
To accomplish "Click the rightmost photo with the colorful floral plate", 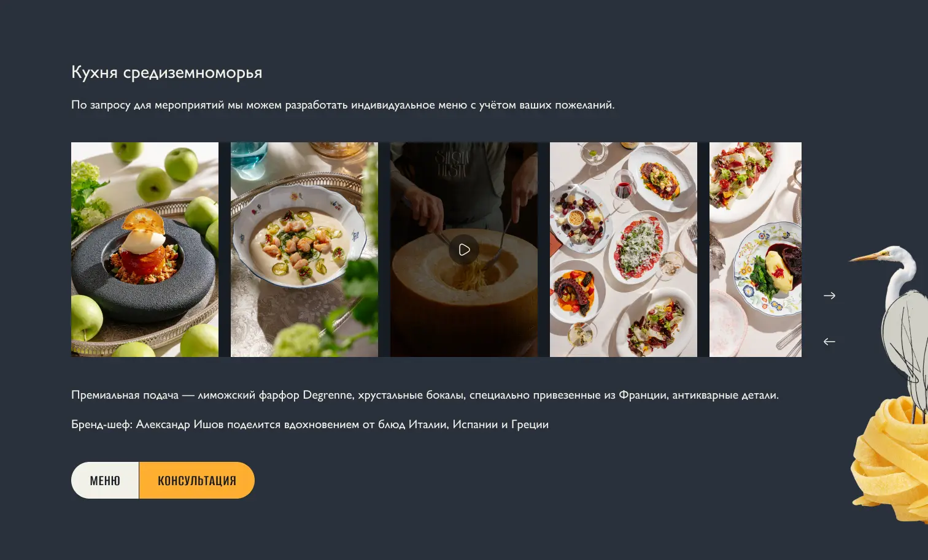I will [755, 250].
